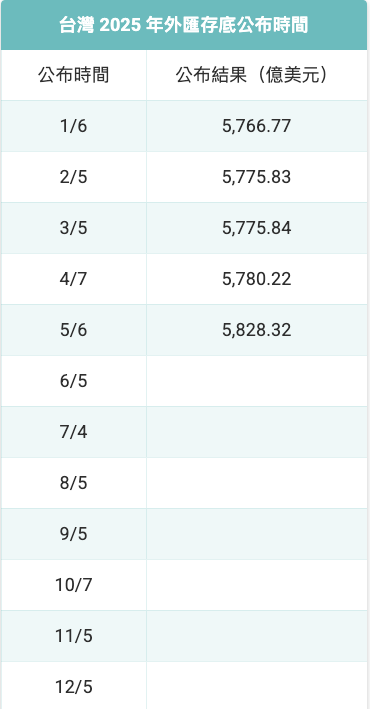Screen dimensions: 370x709
Task: Select the 5/6 date cell
Action: [73, 330]
